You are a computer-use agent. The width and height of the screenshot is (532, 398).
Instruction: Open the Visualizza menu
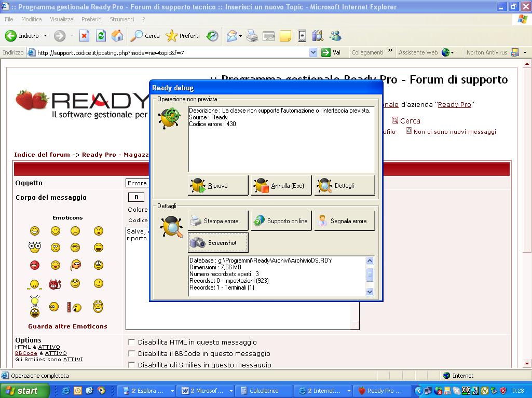click(61, 19)
